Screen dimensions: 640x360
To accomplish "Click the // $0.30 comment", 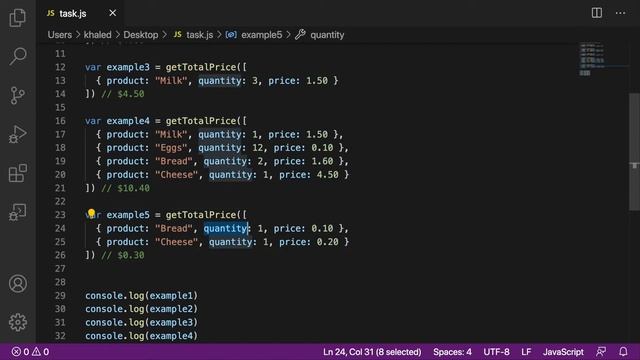I will point(122,255).
